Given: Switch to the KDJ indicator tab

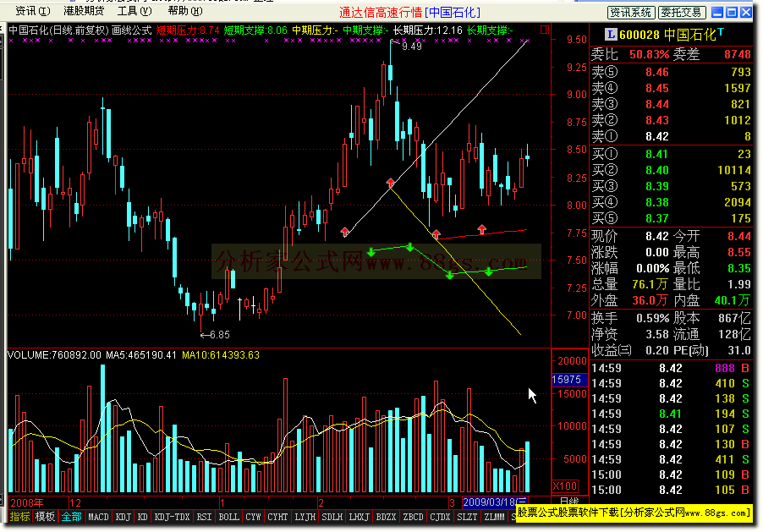Looking at the screenshot, I should (124, 517).
